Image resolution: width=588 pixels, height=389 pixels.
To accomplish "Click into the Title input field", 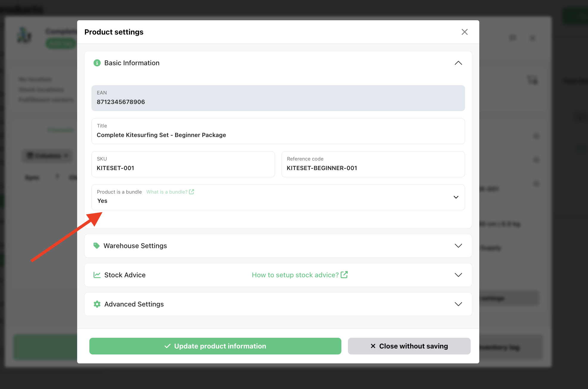I will [x=278, y=135].
